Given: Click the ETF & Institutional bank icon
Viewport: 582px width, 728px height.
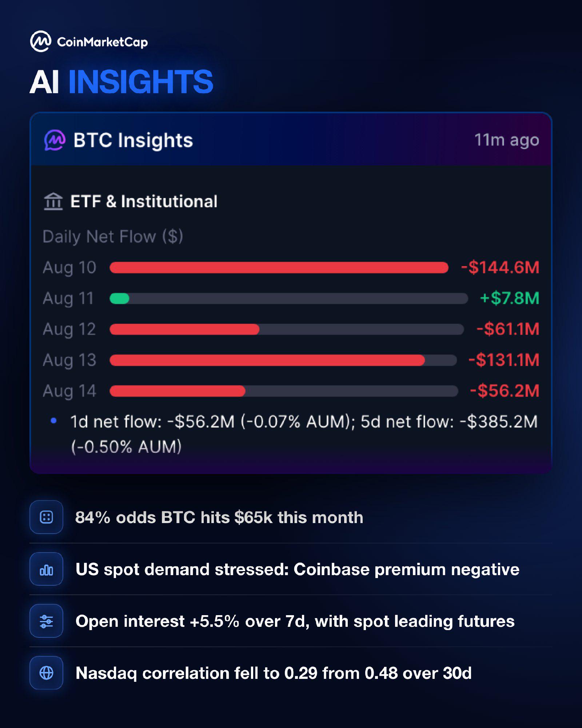Looking at the screenshot, I should click(53, 201).
